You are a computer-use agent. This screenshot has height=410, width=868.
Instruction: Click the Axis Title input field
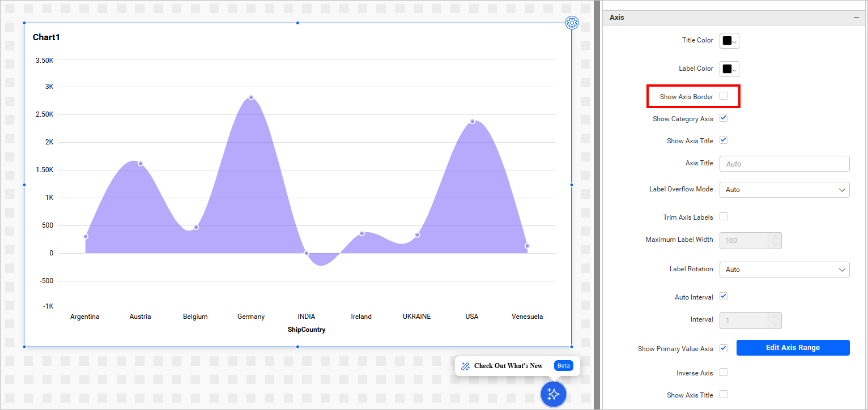point(784,164)
